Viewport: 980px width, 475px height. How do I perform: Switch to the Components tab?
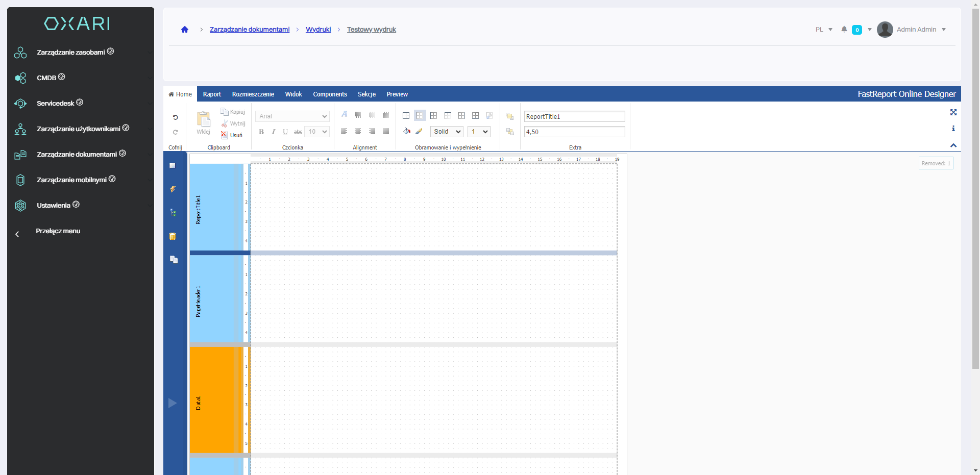[330, 94]
